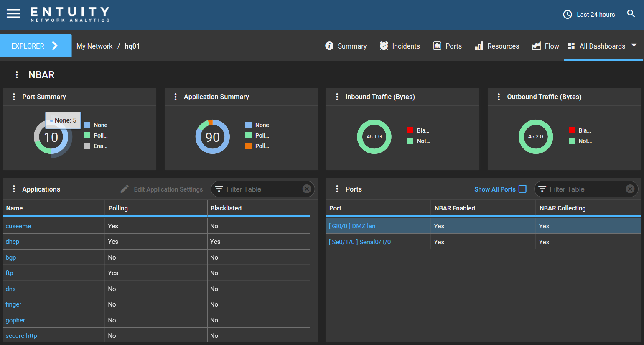
Task: Open the Se0/1/0 Serial0/1/0 port
Action: pyautogui.click(x=360, y=242)
